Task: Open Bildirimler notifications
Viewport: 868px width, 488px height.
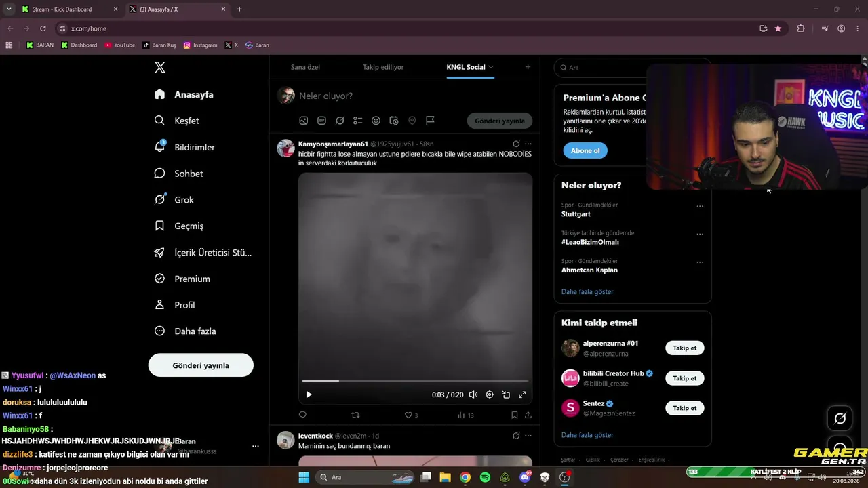Action: coord(184,147)
